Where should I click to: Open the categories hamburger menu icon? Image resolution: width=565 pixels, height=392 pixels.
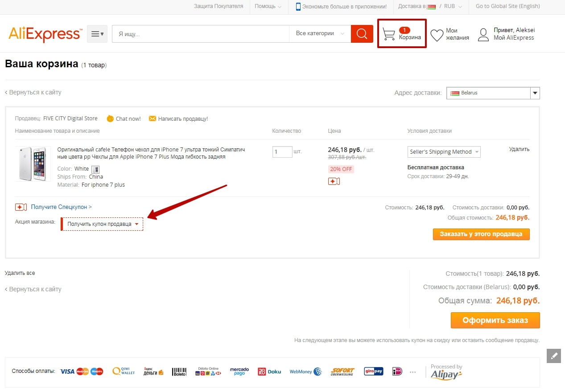click(x=97, y=34)
